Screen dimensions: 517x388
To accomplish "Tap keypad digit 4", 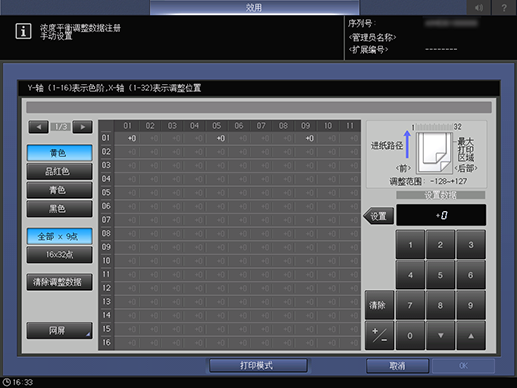I will [410, 275].
